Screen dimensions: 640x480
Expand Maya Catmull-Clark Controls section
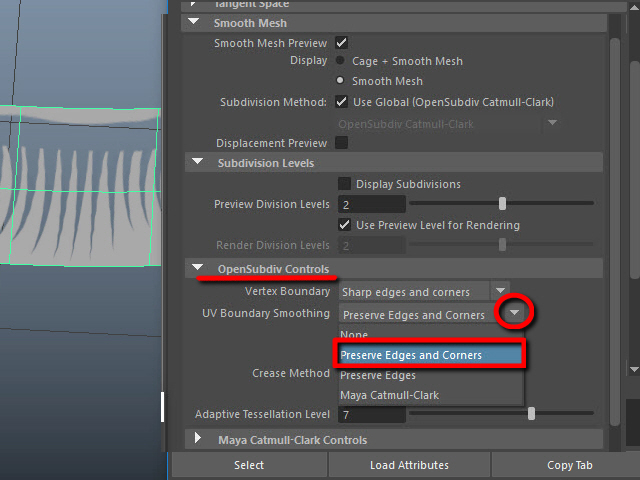(198, 440)
